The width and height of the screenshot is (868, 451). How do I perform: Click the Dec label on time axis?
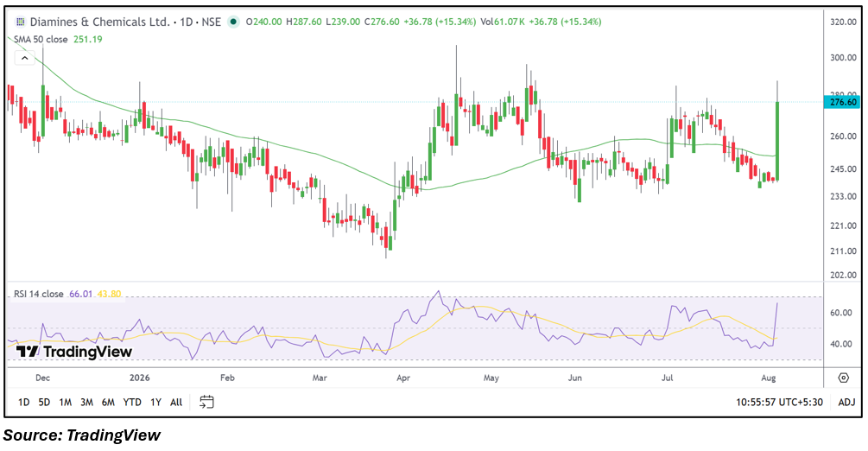click(x=42, y=378)
